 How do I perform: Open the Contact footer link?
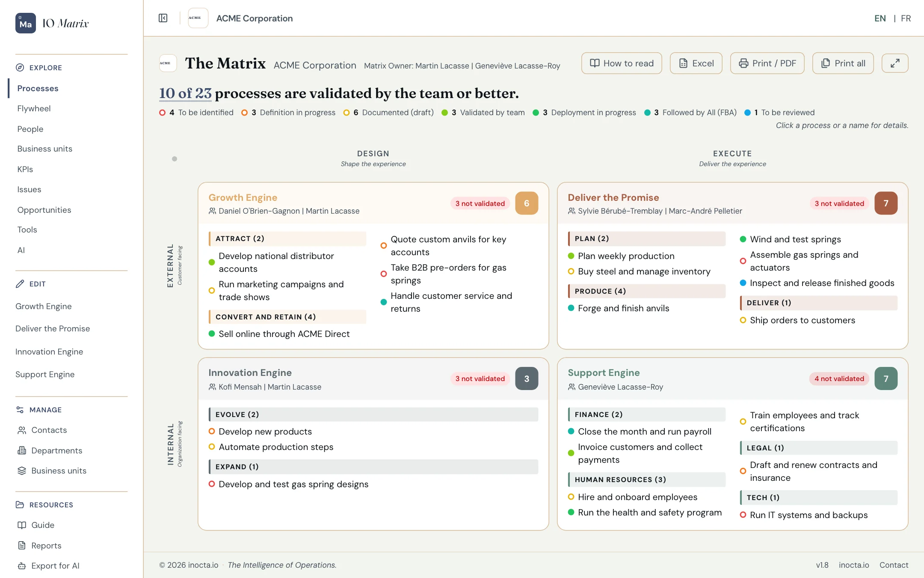(894, 565)
